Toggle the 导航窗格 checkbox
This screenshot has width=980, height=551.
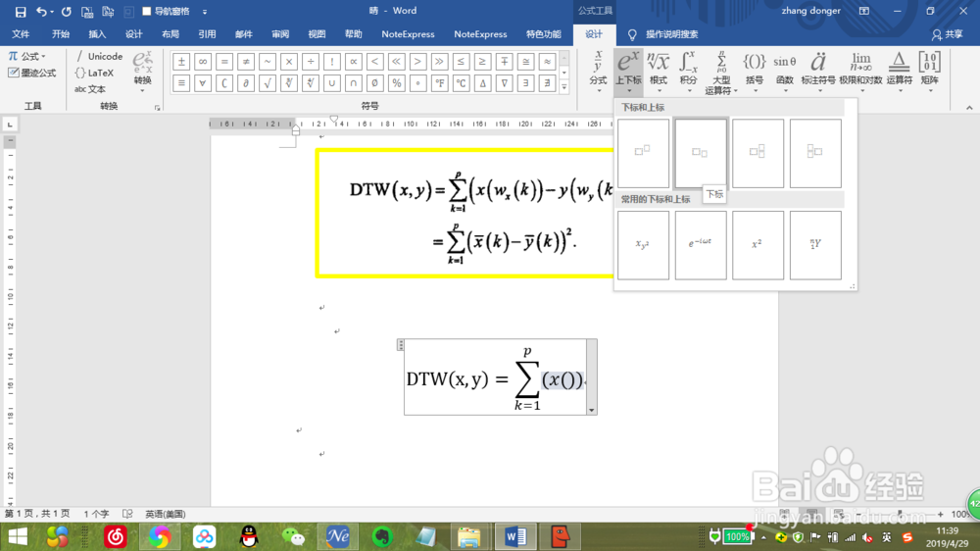pyautogui.click(x=147, y=11)
